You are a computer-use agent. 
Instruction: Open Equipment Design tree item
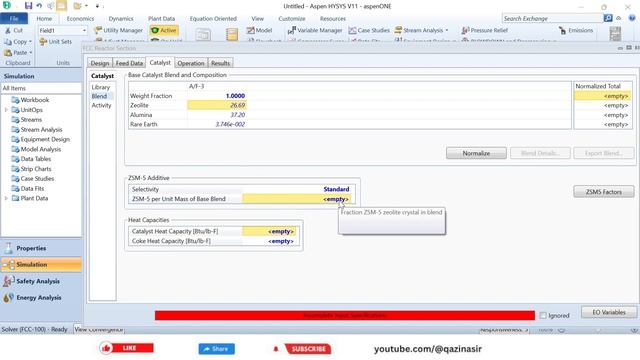45,139
